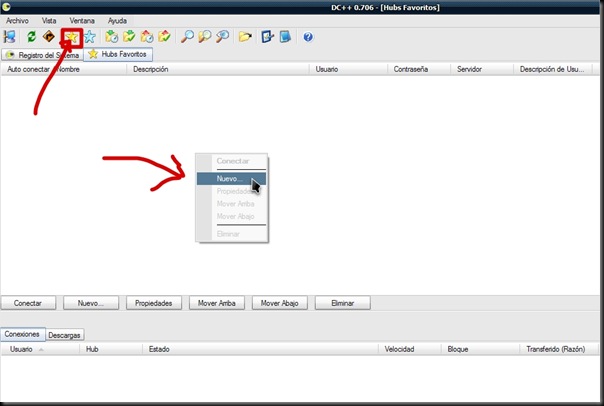604x406 pixels.
Task: Open Favorite Hubs yellow star icon
Action: coord(72,37)
